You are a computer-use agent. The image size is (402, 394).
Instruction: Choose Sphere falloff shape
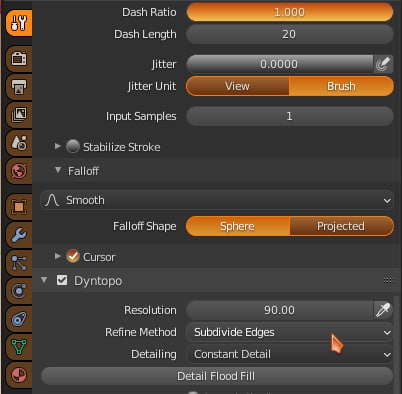[238, 226]
